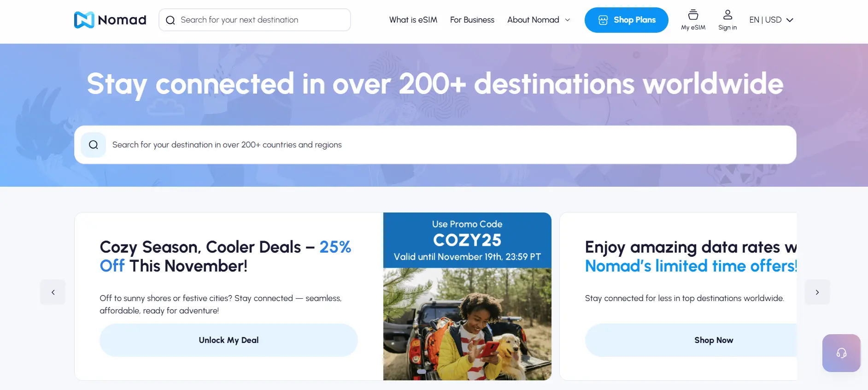Image resolution: width=868 pixels, height=390 pixels.
Task: Click the Sign in person icon
Action: pos(727,14)
